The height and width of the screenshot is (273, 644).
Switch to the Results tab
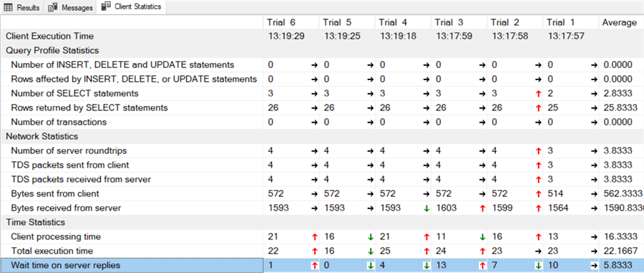(x=21, y=7)
